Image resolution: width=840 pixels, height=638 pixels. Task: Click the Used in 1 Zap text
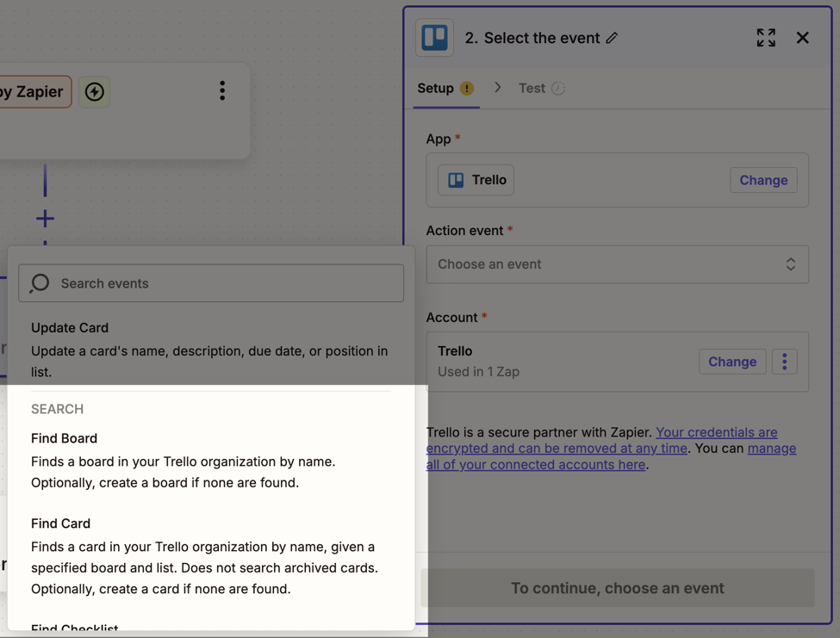point(478,371)
